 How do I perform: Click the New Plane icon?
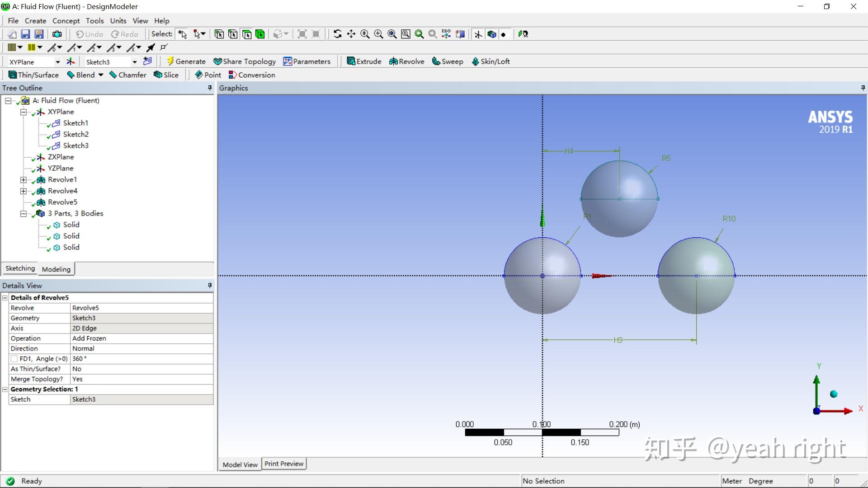[71, 61]
